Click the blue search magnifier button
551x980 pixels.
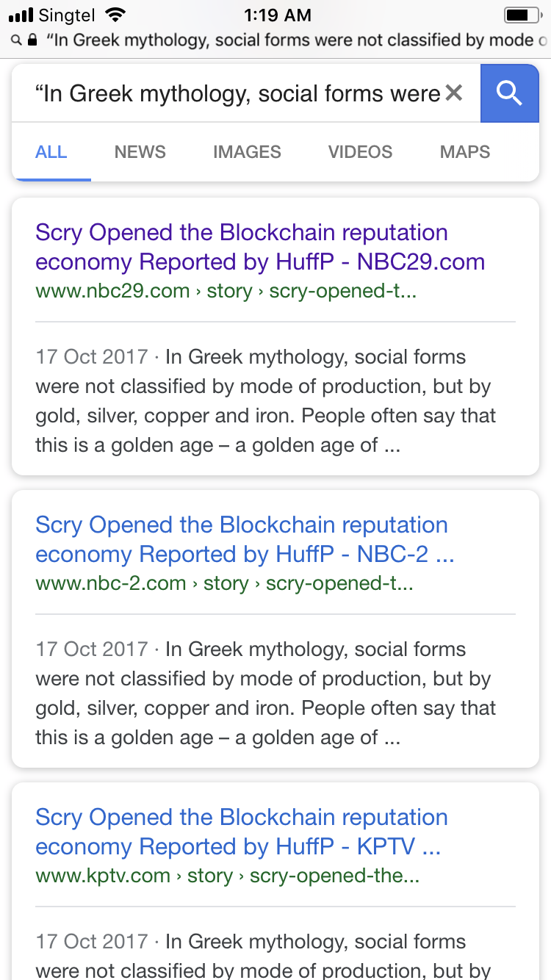509,93
